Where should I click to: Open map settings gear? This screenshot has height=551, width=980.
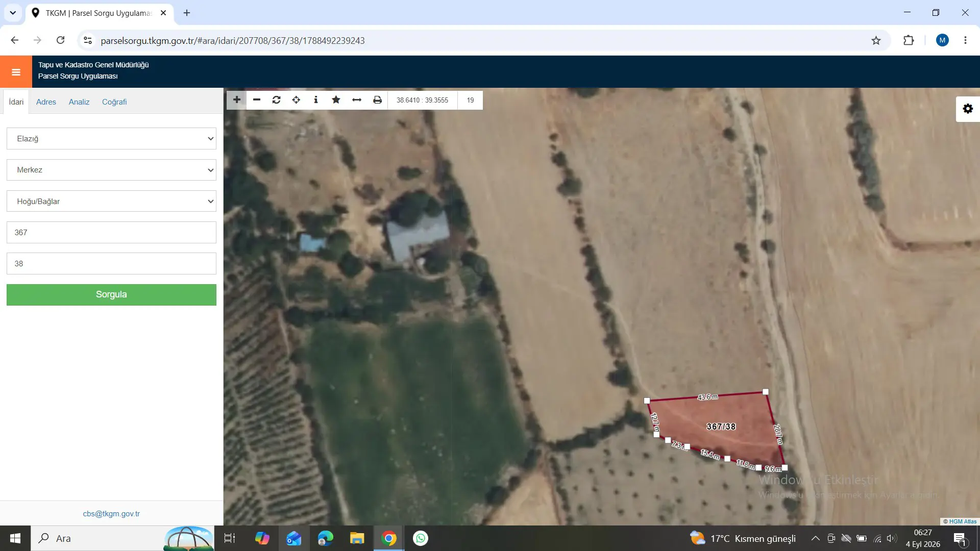tap(968, 109)
